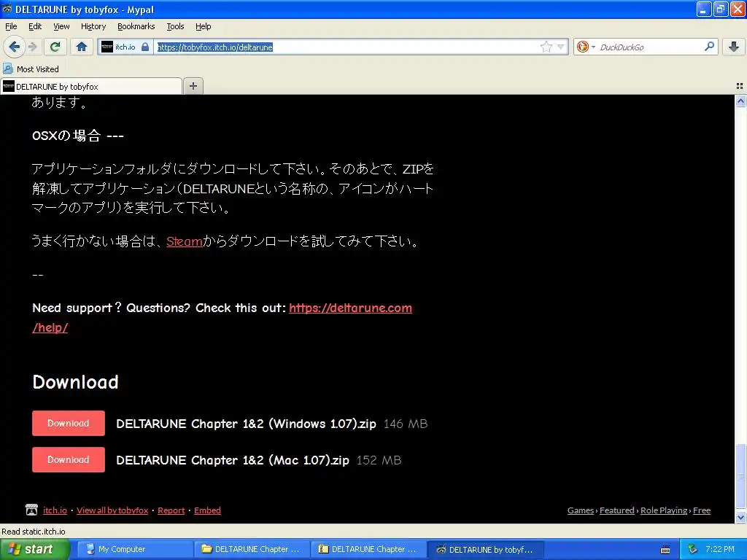Open the Home page icon

82,47
